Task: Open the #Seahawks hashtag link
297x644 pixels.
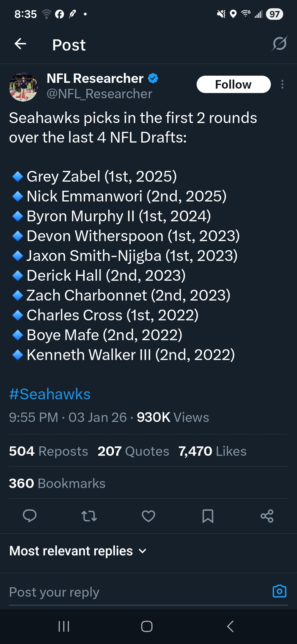Action: (x=50, y=394)
